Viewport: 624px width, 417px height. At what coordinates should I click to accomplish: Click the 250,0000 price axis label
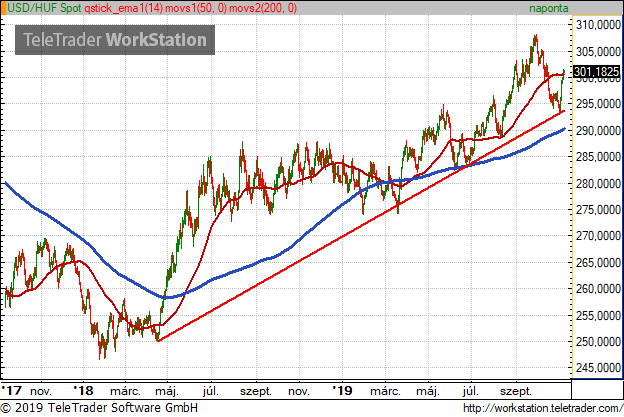[598, 341]
